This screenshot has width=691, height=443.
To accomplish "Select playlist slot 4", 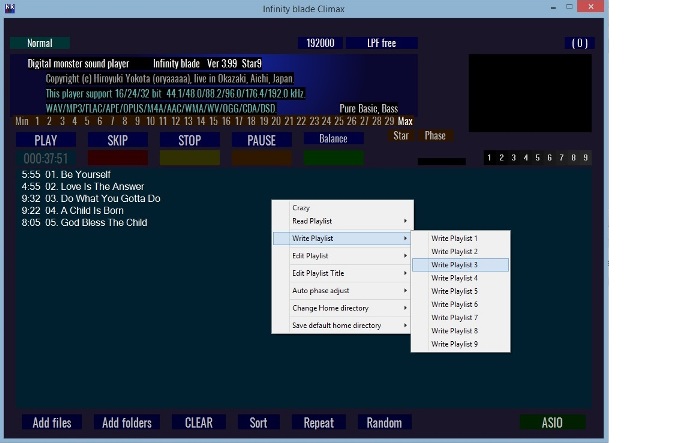I will pos(525,158).
